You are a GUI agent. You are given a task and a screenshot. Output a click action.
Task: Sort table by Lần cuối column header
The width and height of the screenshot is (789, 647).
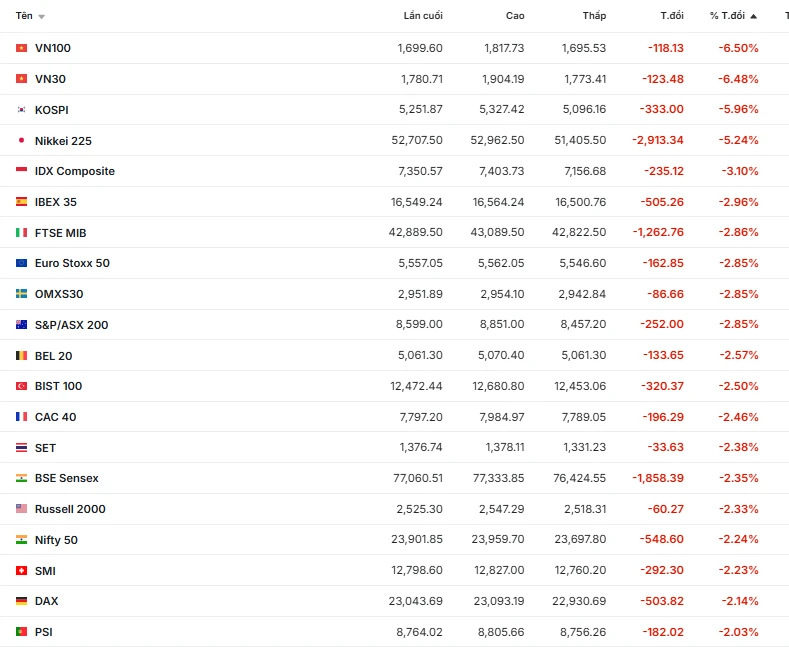click(x=422, y=16)
